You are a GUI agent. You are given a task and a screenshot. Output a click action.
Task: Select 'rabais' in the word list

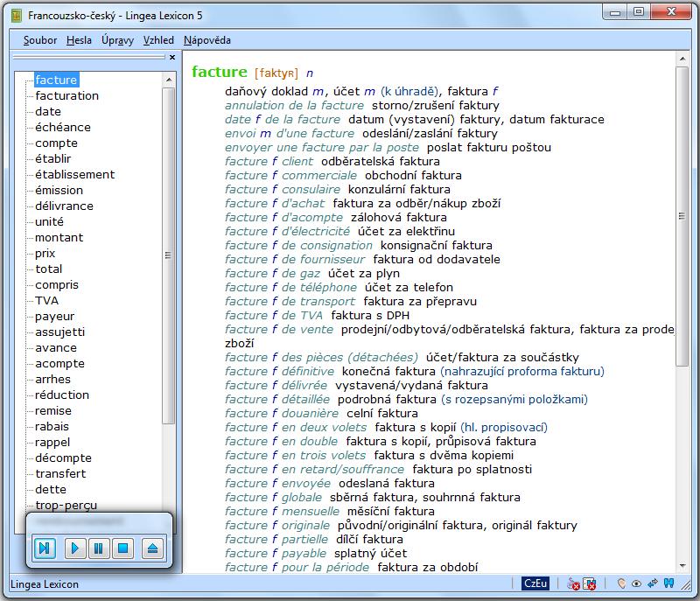(52, 427)
